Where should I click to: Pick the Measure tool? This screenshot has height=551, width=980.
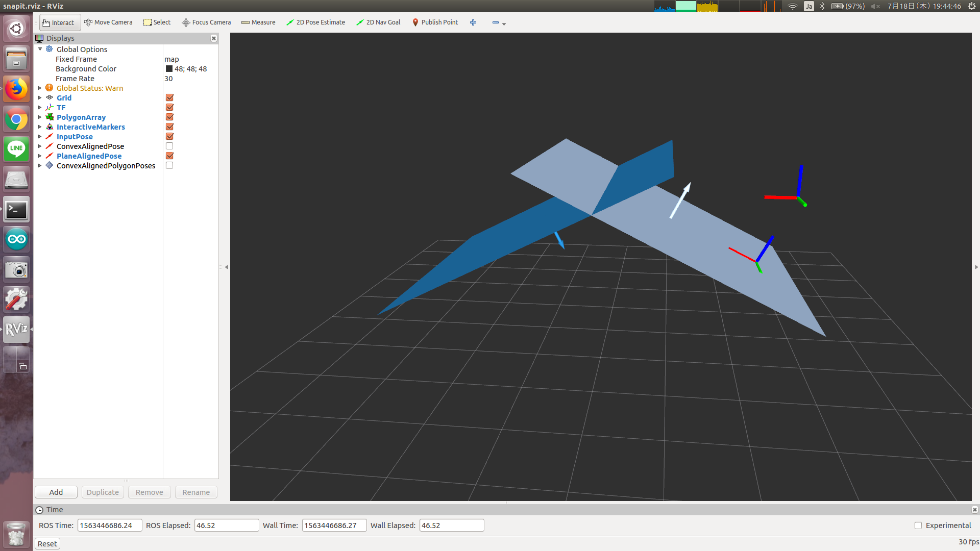point(258,22)
